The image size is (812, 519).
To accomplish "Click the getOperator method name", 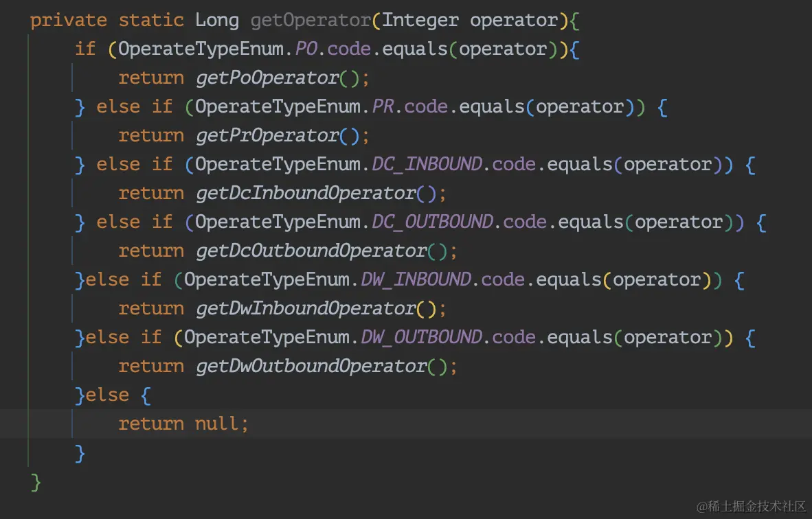I will click(311, 21).
